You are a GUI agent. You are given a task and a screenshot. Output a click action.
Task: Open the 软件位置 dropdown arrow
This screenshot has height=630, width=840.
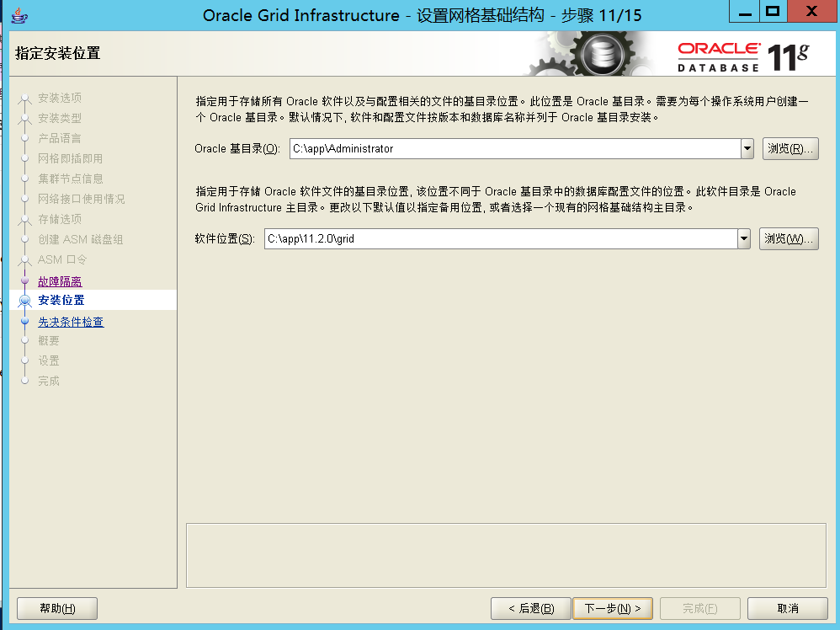[x=744, y=238]
